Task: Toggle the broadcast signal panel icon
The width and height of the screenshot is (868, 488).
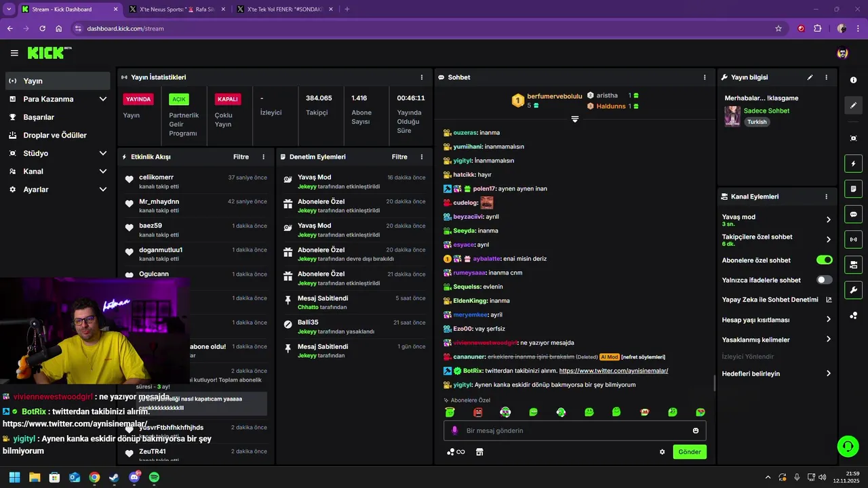Action: point(853,239)
